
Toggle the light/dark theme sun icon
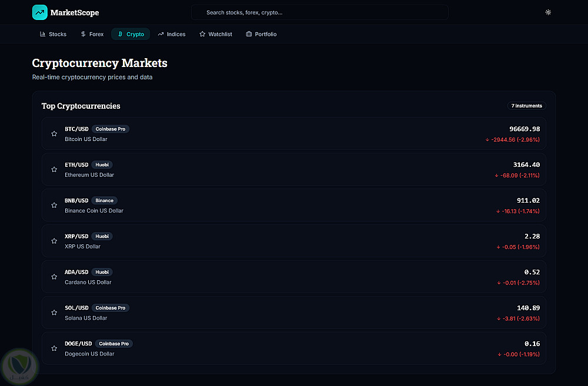point(548,12)
